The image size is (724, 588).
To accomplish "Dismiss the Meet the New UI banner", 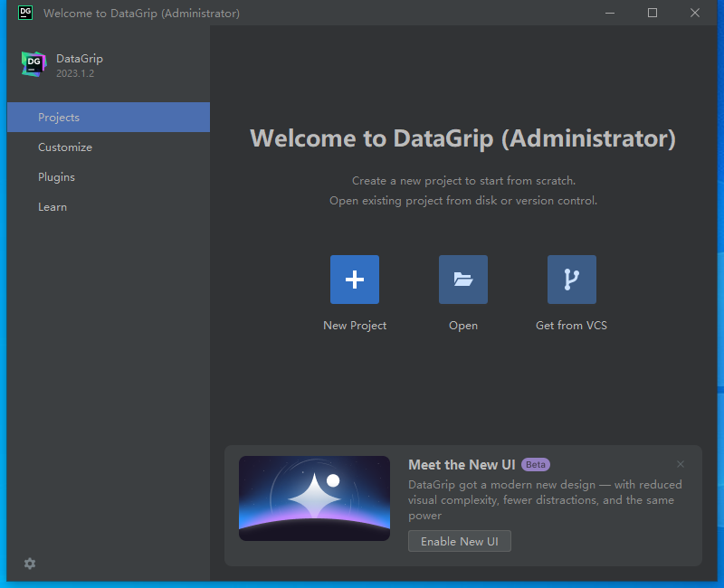I will [680, 463].
